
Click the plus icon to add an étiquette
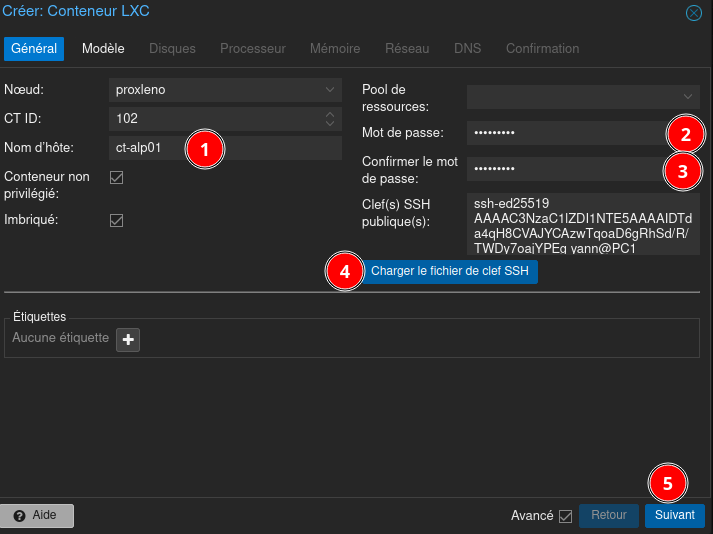128,339
